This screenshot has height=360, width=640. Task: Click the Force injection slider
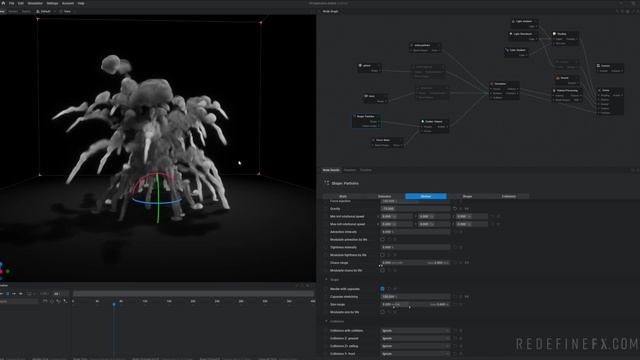pos(415,201)
